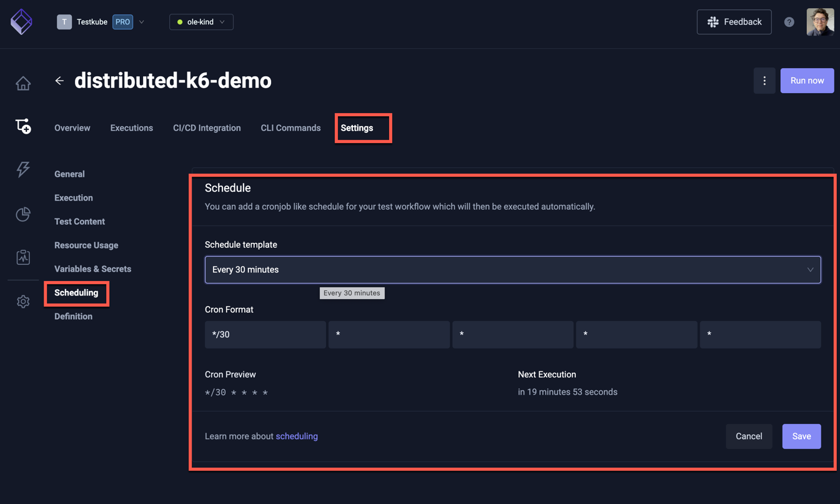
Task: Open the gear settings icon in sidebar
Action: click(23, 302)
